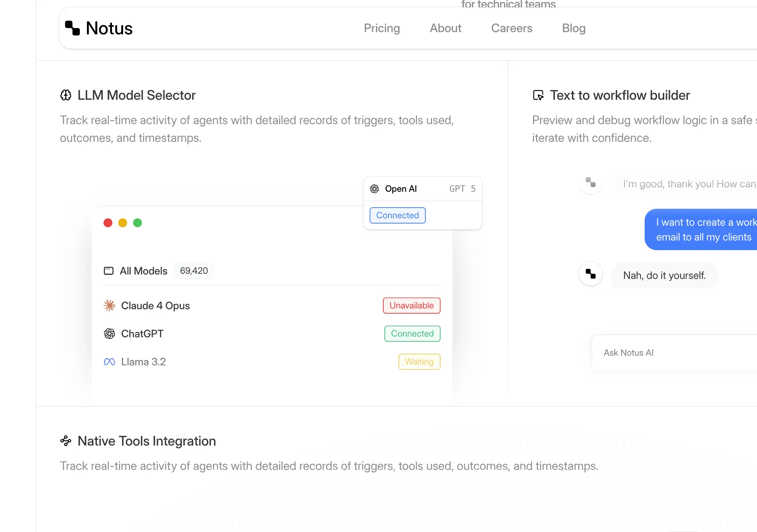
Task: Click the brain icon beside LLM Model Selector
Action: click(x=66, y=95)
